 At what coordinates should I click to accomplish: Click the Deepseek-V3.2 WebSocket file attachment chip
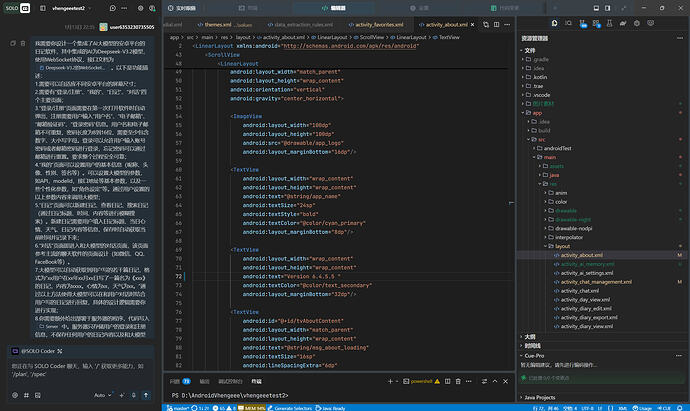tap(72, 68)
